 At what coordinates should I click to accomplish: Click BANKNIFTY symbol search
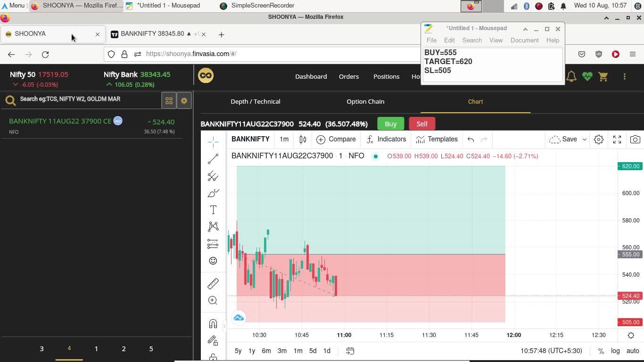(x=250, y=139)
